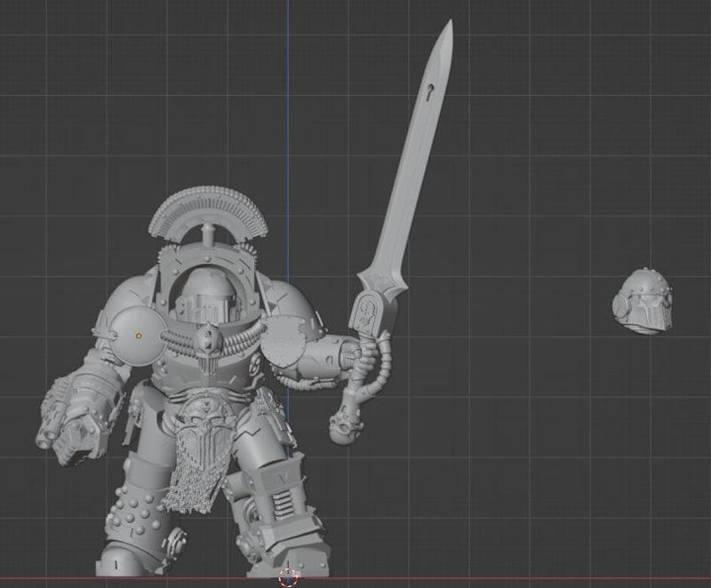The width and height of the screenshot is (711, 588).
Task: Click the keyhole mark on the sword blade
Action: point(429,92)
